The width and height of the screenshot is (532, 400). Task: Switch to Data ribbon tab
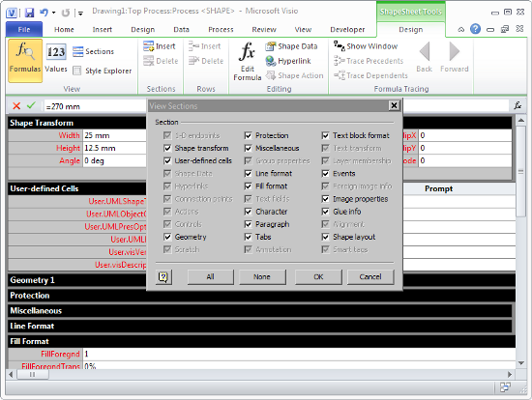181,30
